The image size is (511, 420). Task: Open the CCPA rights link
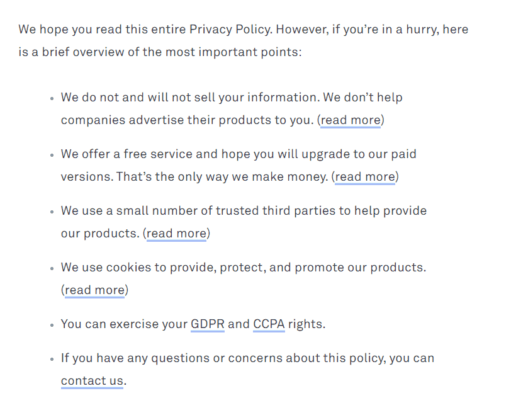coord(269,324)
